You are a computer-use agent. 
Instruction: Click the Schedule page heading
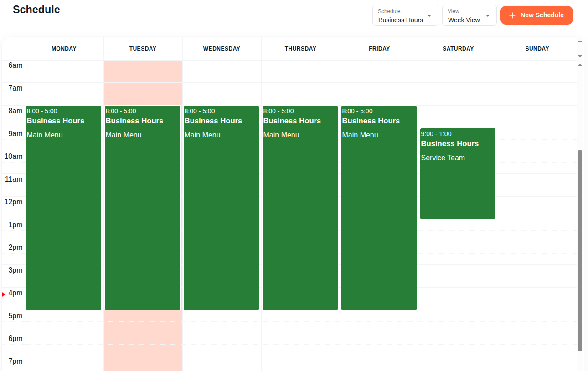tap(36, 10)
